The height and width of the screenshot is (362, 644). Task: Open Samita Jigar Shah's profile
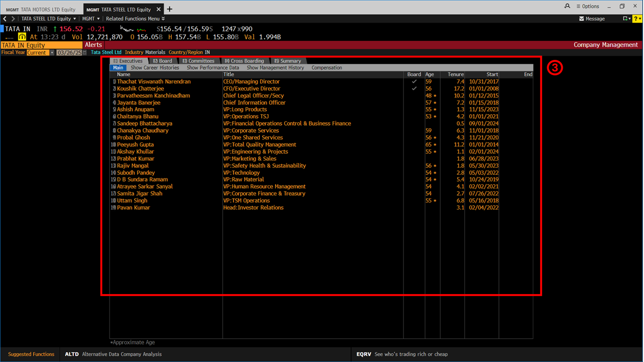tap(140, 194)
